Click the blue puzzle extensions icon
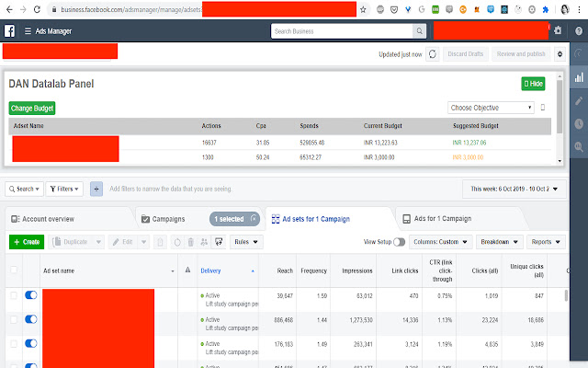Image resolution: width=588 pixels, height=368 pixels. [x=546, y=10]
